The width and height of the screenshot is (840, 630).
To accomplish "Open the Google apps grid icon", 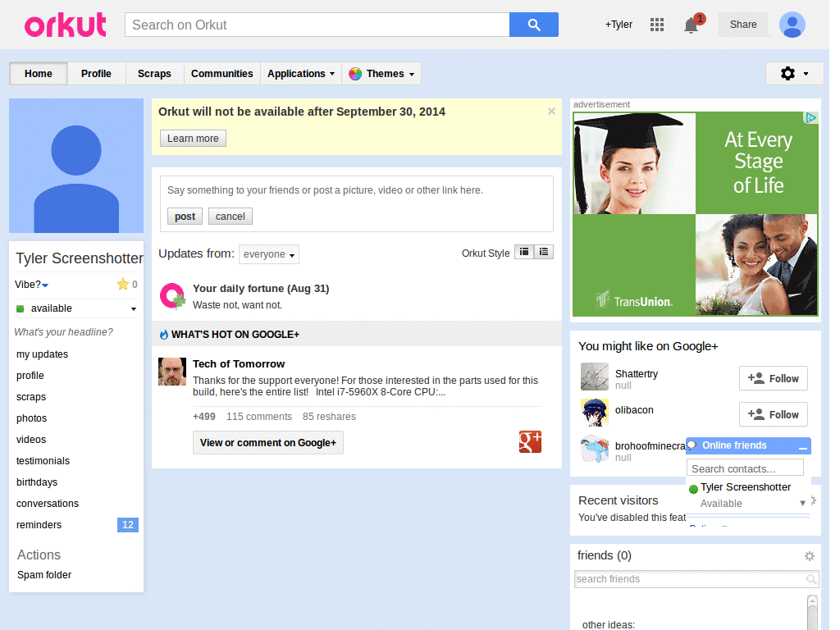I will 657,25.
